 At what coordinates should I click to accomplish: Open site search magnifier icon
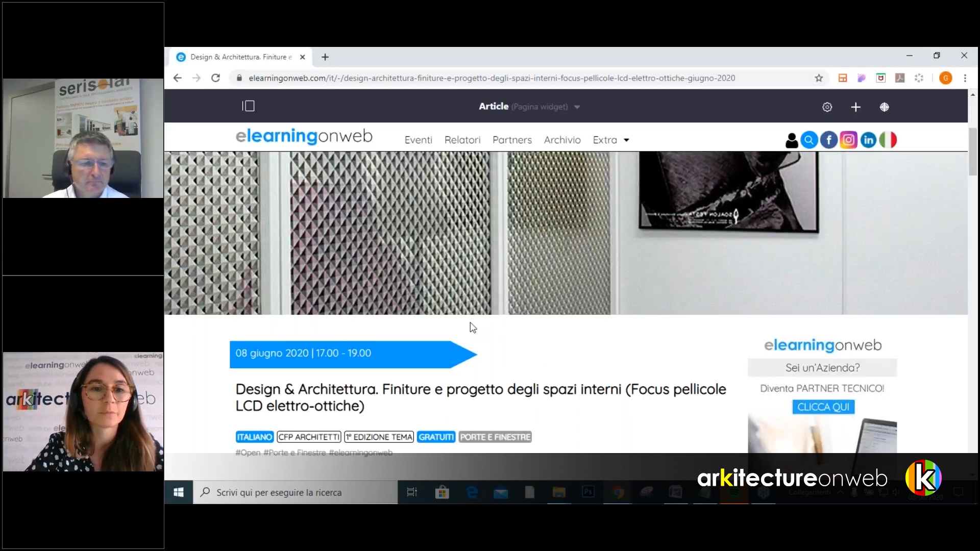809,140
